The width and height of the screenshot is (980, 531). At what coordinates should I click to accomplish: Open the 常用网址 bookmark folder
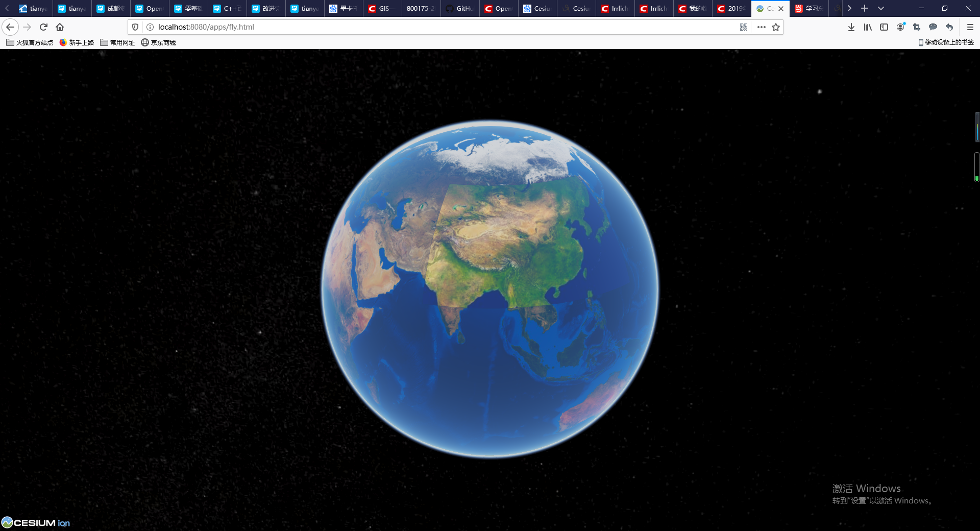(117, 42)
